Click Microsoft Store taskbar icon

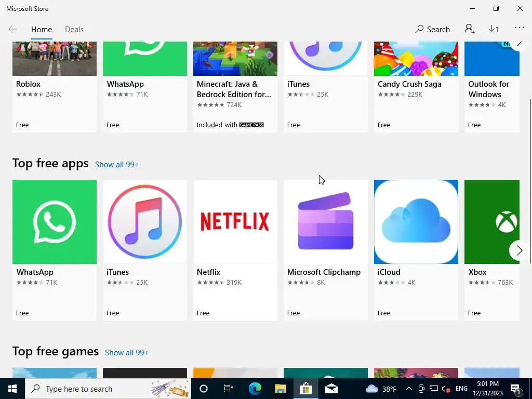point(305,389)
